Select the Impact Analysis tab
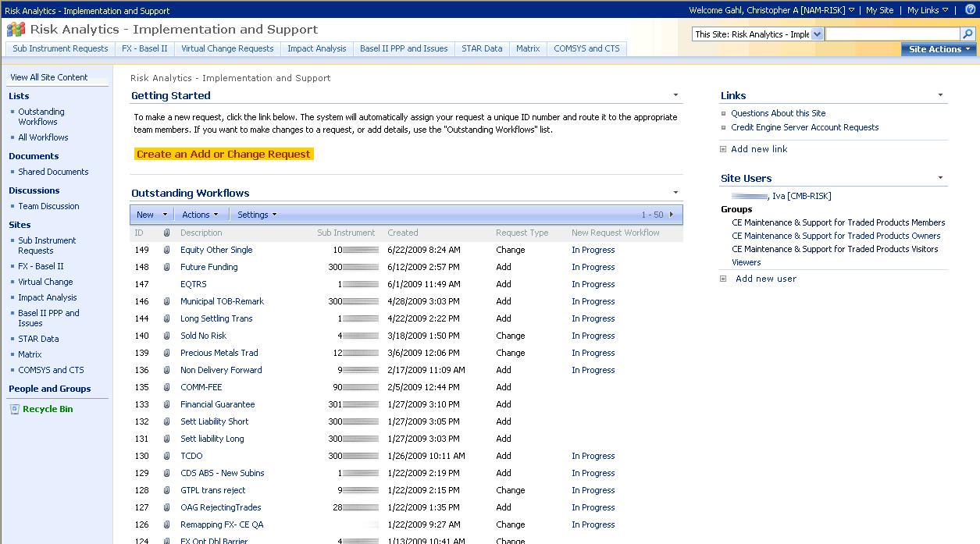980x544 pixels. (316, 48)
